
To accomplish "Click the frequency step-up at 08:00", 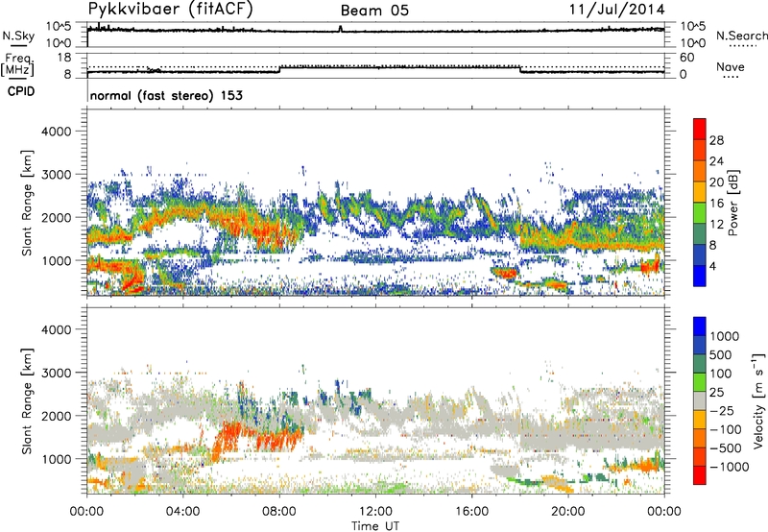I will [279, 69].
